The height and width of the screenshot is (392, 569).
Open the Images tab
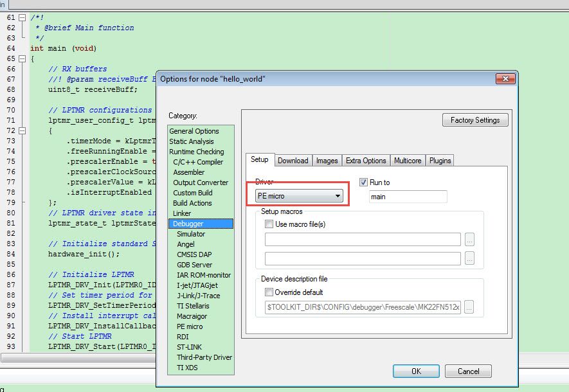[327, 161]
